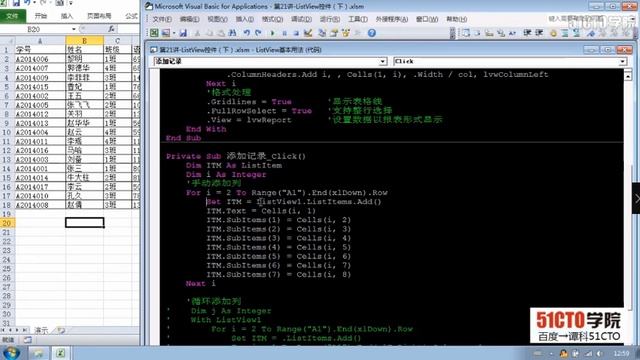Click the Undo icon in VBA toolbar

click(247, 33)
